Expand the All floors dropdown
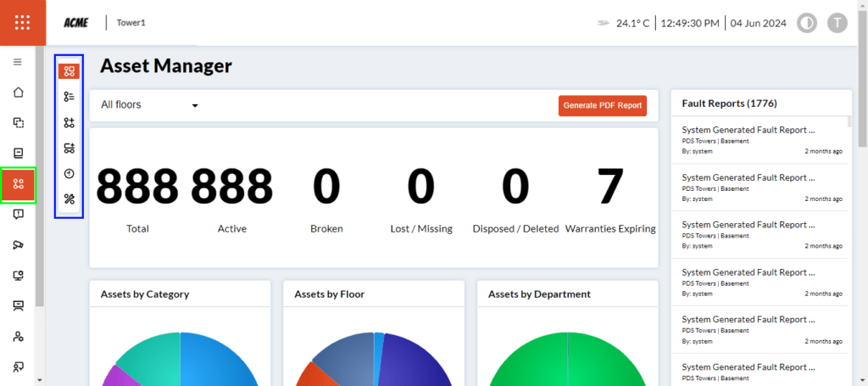Screen dimensions: 868x386 tap(149, 105)
